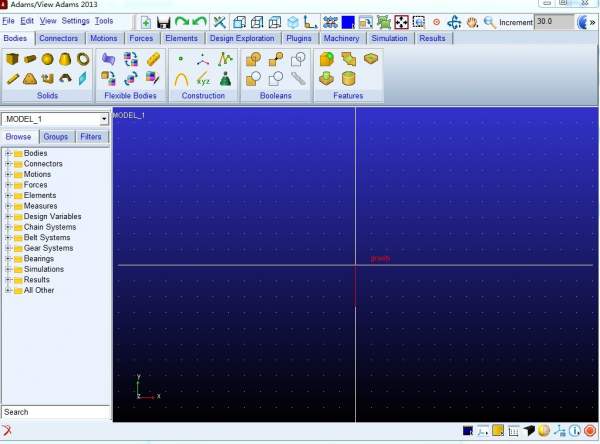This screenshot has width=600, height=444.
Task: Click the Redo arrow in toolbar
Action: click(182, 22)
